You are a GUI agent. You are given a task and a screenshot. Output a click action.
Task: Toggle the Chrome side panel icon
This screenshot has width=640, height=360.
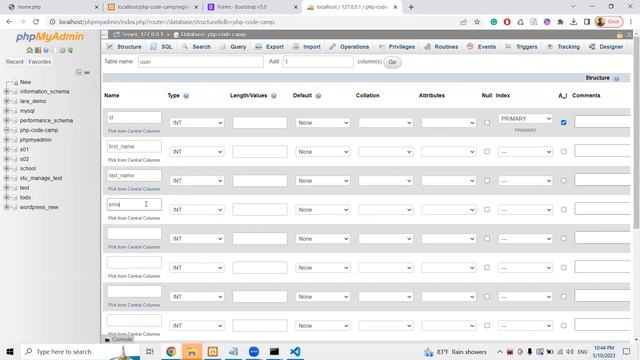(587, 22)
